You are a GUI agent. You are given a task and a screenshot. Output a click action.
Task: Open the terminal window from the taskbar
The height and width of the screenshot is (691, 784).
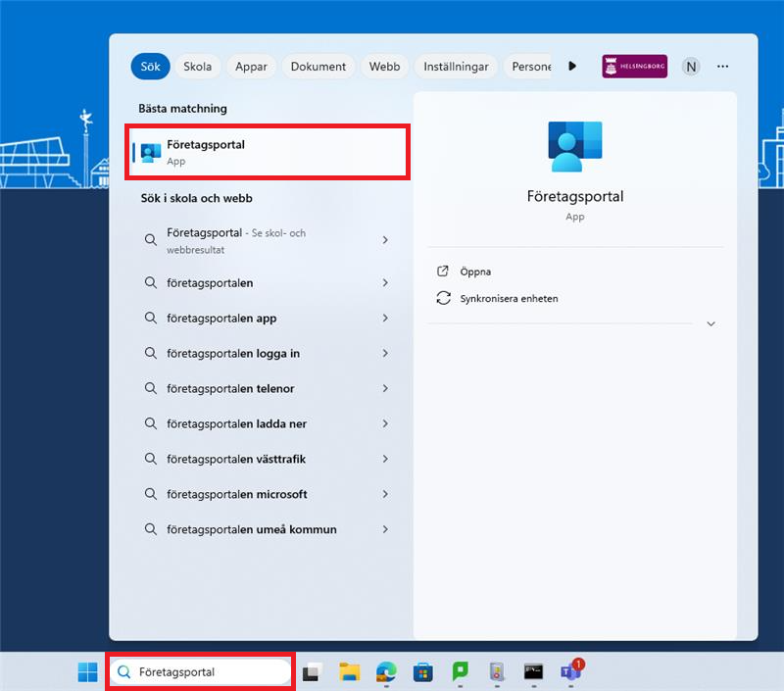point(533,671)
